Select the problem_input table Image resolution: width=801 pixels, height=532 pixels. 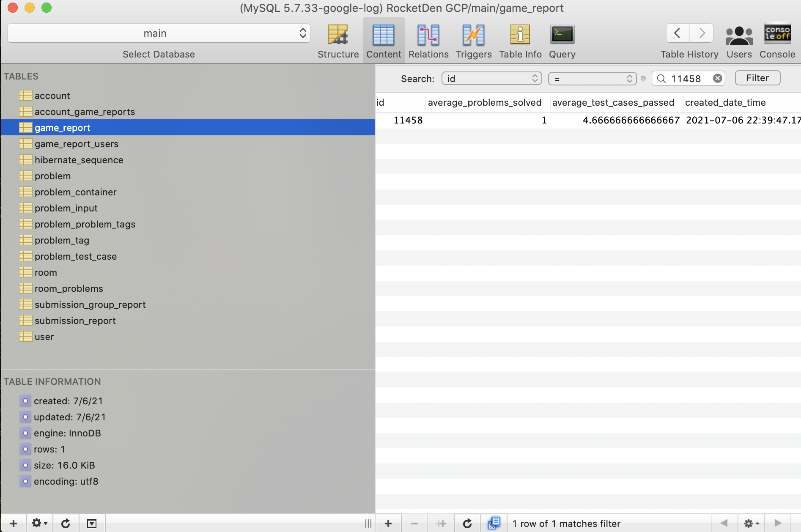188,208
